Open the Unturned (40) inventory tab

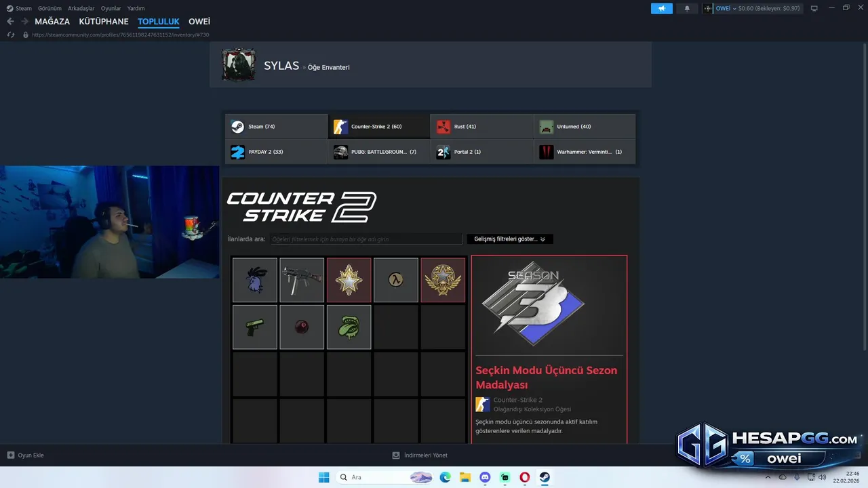click(x=585, y=127)
